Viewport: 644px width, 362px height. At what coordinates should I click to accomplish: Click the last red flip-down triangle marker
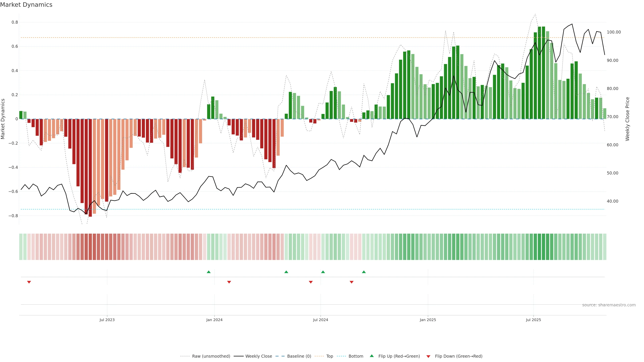(352, 282)
